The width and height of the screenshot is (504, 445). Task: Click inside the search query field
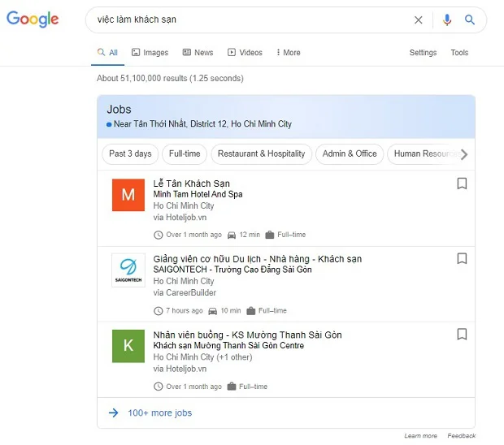point(250,19)
